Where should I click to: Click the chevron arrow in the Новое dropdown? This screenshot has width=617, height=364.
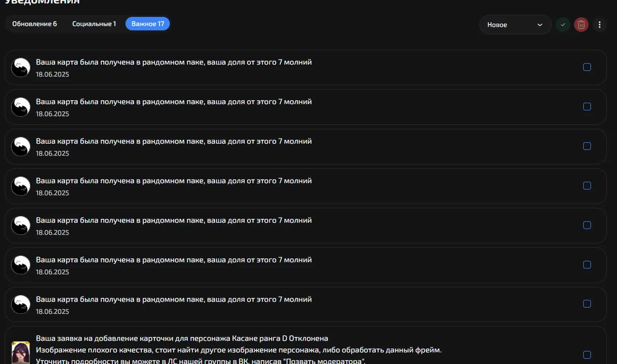(540, 25)
